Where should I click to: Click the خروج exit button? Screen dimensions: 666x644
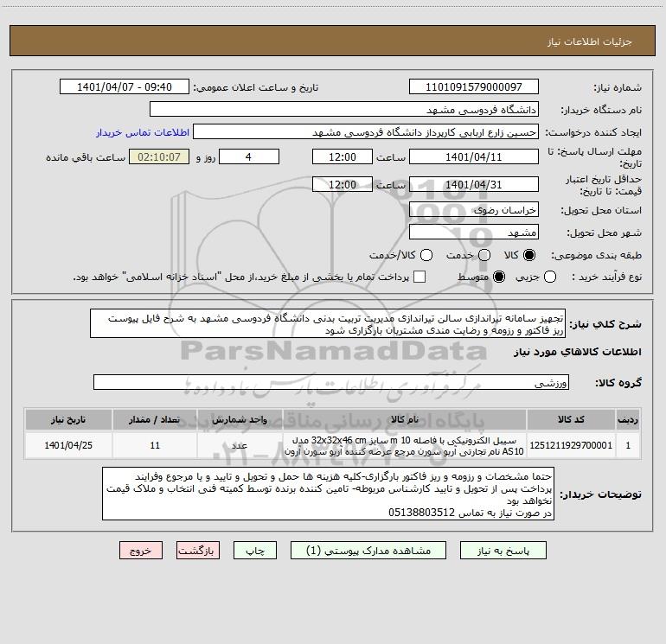[x=141, y=551]
